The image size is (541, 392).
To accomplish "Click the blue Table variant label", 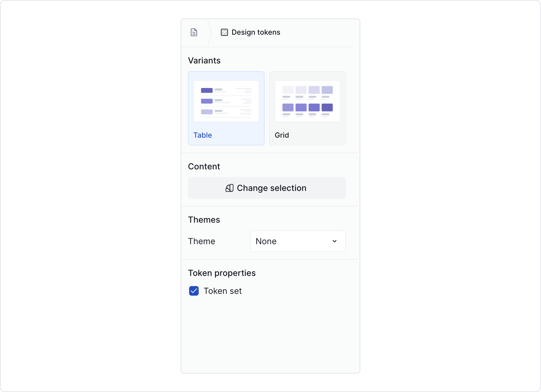I will [203, 135].
